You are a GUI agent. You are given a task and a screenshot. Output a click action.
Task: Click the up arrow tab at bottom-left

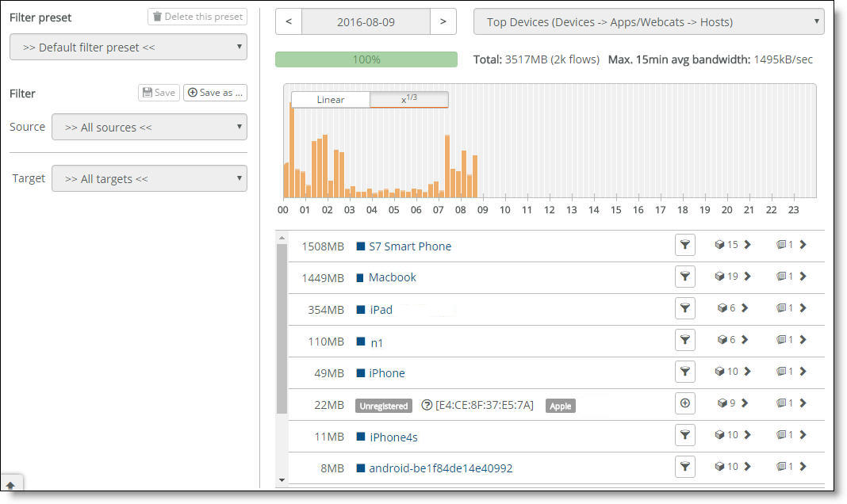[x=11, y=483]
